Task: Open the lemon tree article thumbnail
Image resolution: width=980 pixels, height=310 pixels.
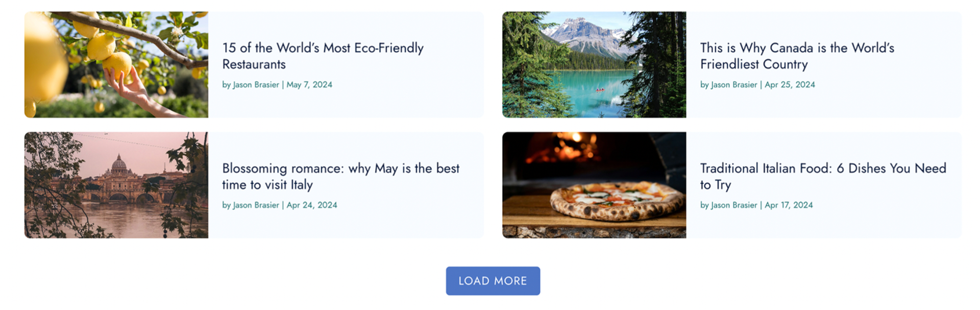Action: [116, 65]
